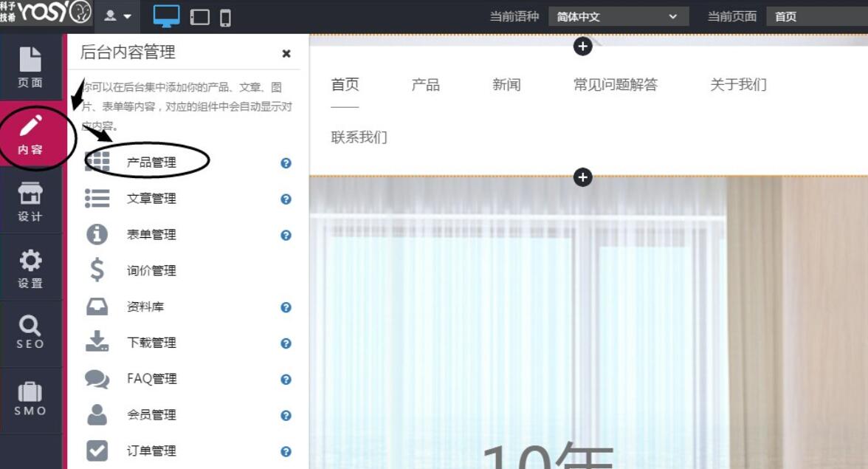Select 产品 in the site navigation menu
The width and height of the screenshot is (868, 469).
(x=424, y=85)
